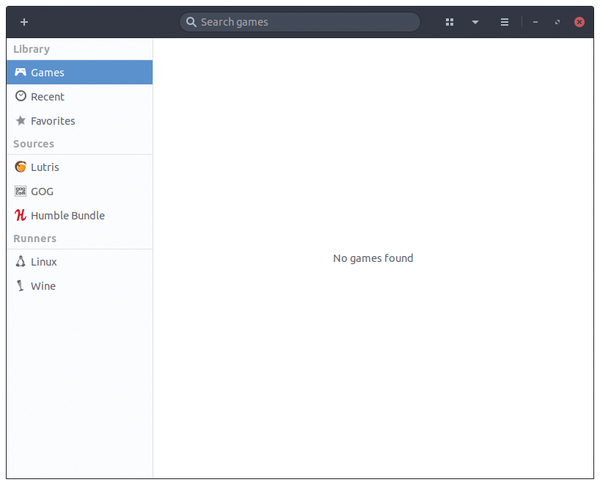The width and height of the screenshot is (600, 485).
Task: Filter by the Linux runner
Action: [x=80, y=262]
